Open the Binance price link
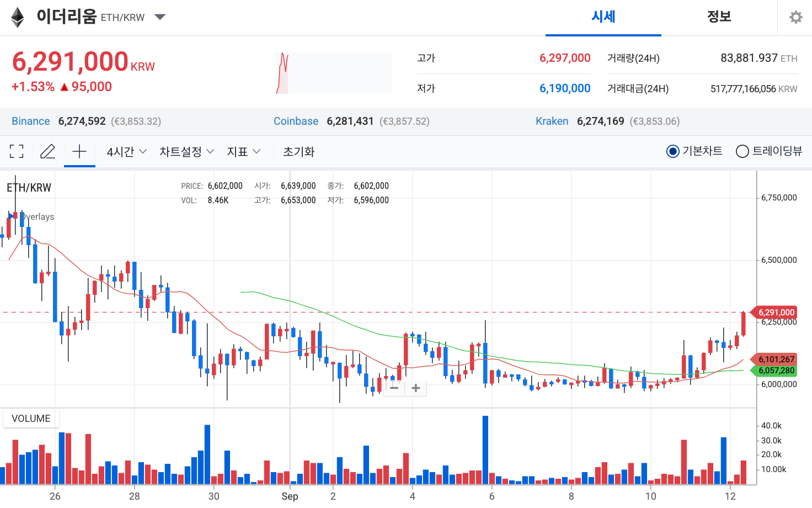 point(30,121)
